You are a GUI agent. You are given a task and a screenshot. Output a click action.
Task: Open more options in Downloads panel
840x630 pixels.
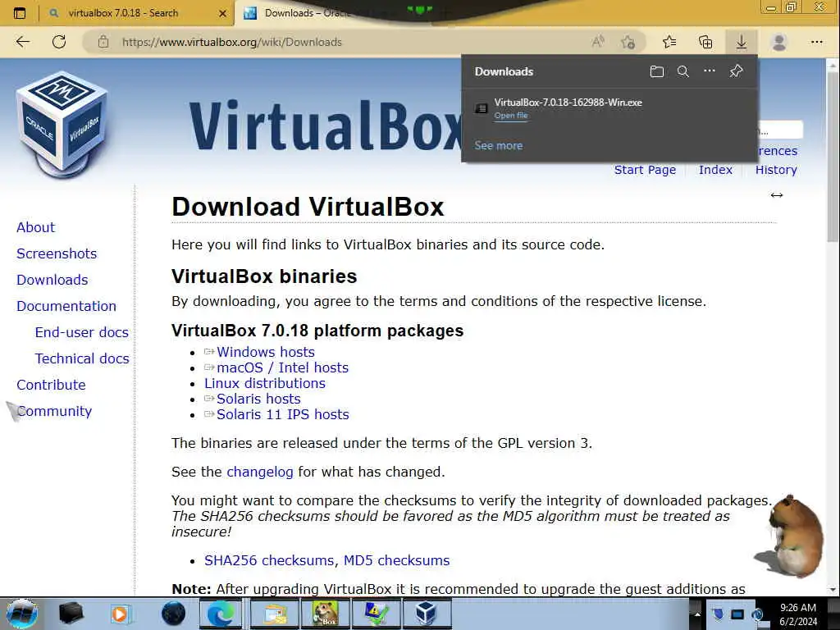coord(710,71)
